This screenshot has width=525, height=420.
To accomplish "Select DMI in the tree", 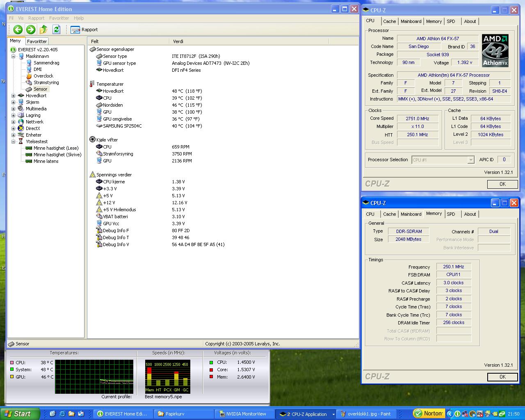I will click(38, 69).
